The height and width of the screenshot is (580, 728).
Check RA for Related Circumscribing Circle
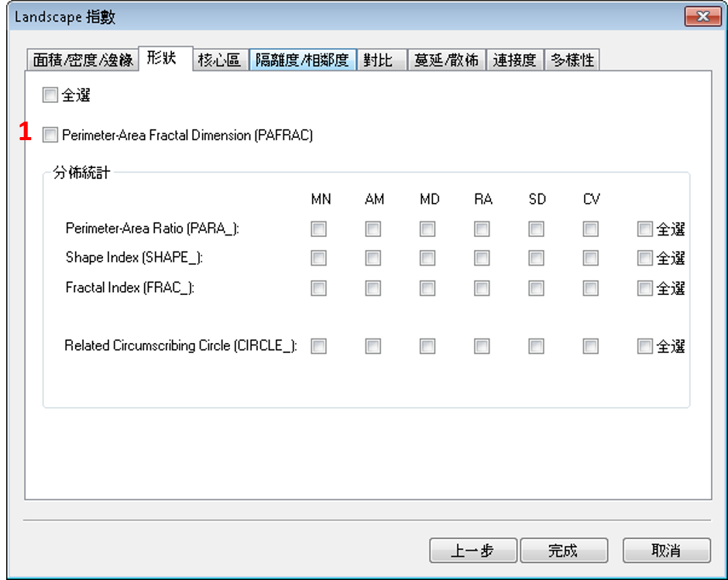(482, 346)
